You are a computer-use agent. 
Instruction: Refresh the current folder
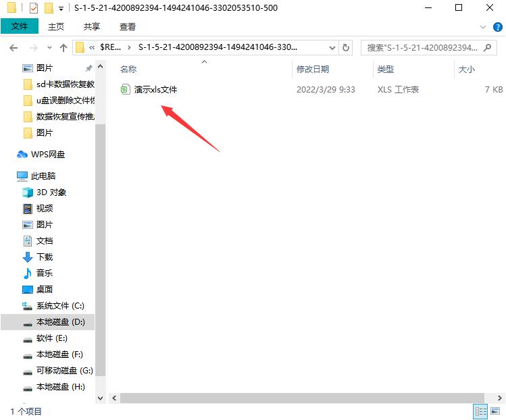pyautogui.click(x=346, y=48)
